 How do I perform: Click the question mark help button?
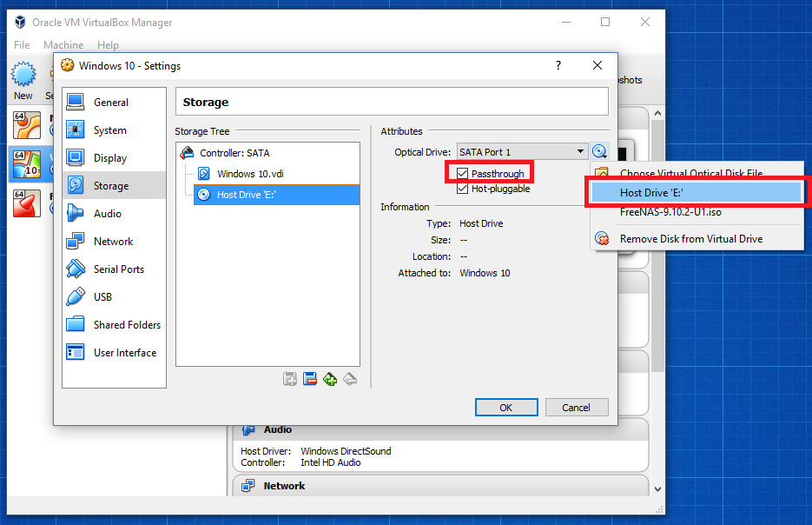tap(558, 65)
